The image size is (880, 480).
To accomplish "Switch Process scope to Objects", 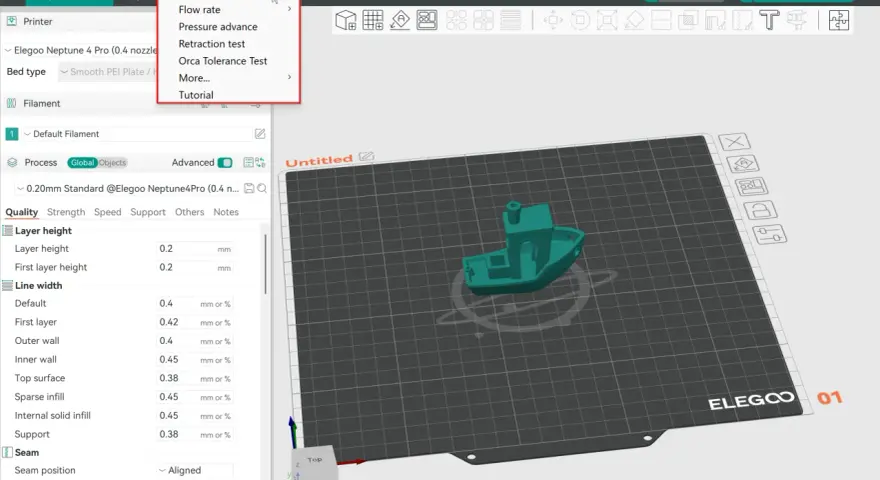I will pyautogui.click(x=112, y=162).
